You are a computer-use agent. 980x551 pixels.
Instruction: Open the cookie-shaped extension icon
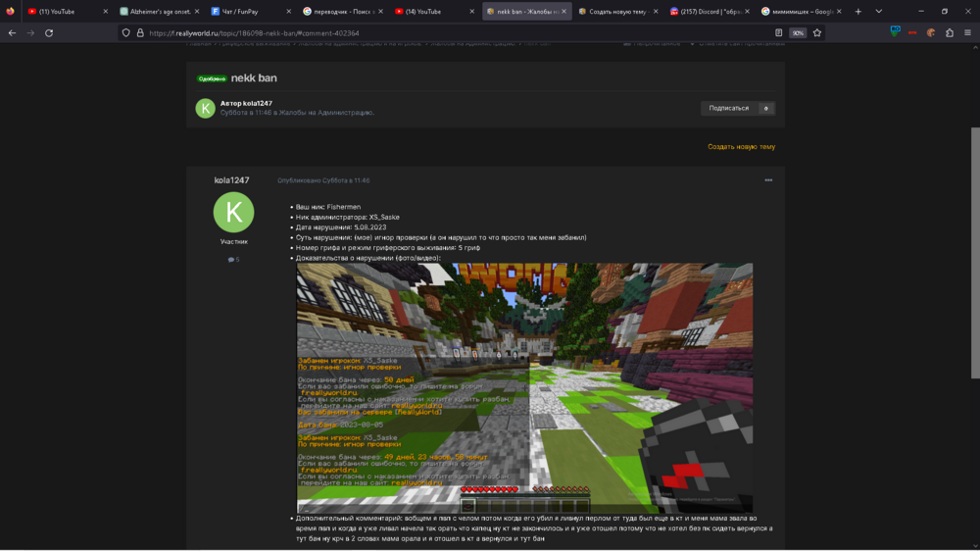(x=931, y=33)
